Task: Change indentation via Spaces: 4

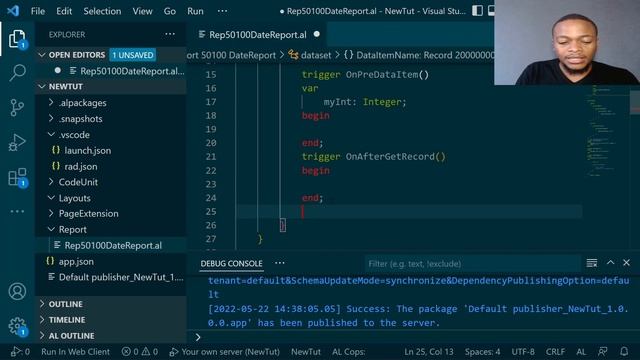Action: click(482, 351)
